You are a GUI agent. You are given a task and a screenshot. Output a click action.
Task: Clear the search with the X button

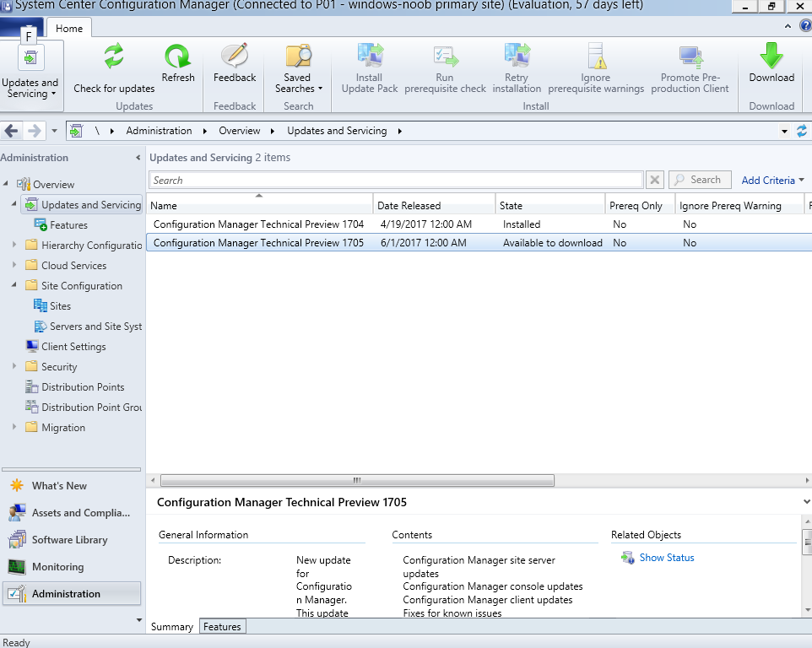click(x=654, y=180)
